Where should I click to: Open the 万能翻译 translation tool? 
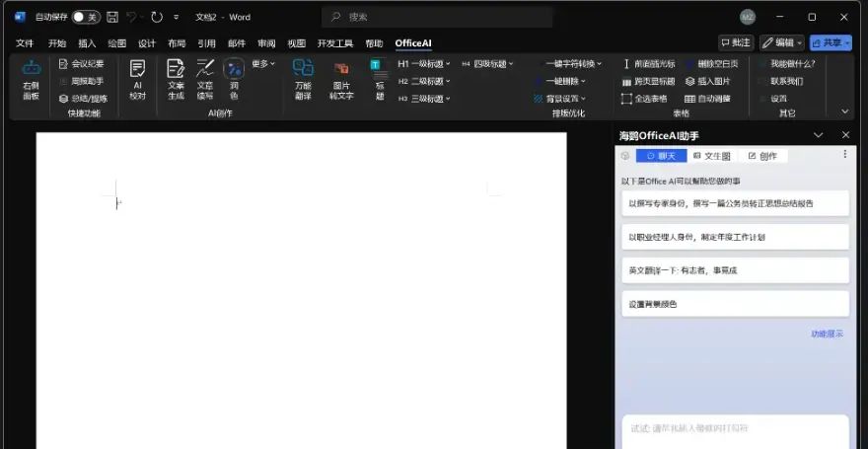[303, 80]
